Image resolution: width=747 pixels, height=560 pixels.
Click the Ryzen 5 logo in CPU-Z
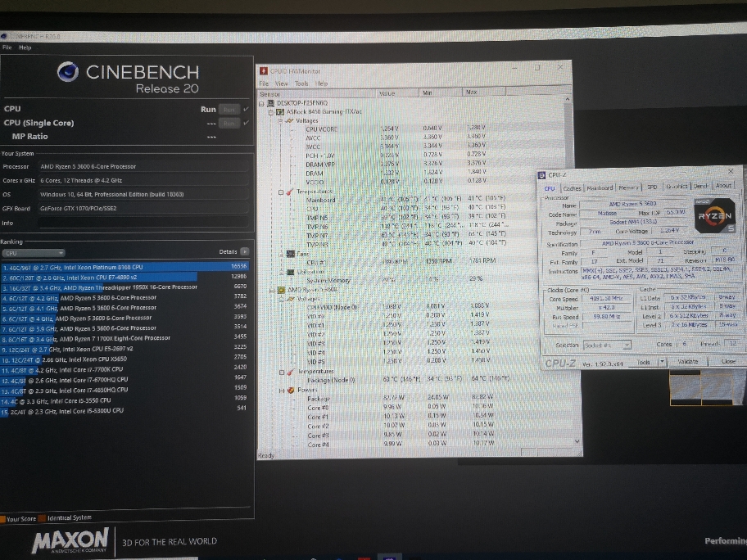click(714, 215)
